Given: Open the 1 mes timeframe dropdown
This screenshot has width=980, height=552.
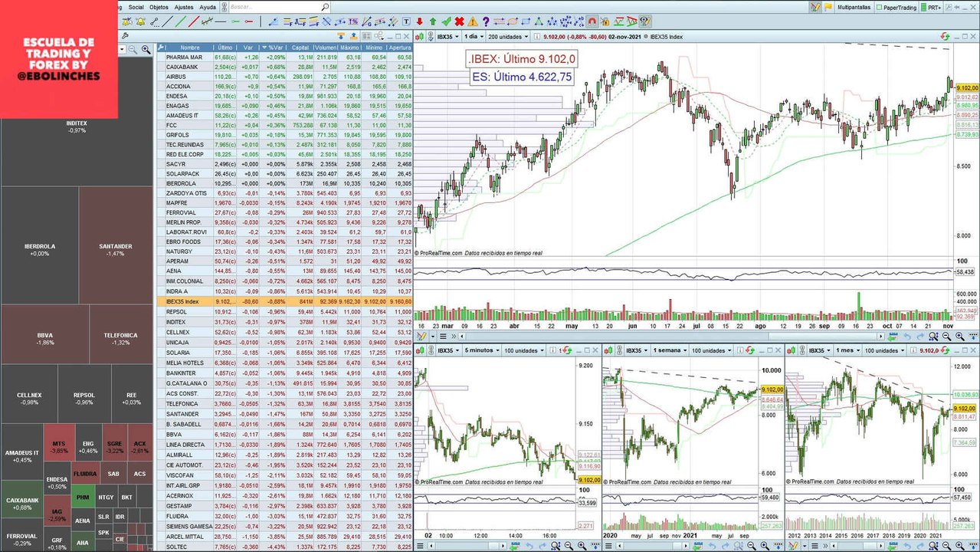Looking at the screenshot, I should (x=847, y=350).
